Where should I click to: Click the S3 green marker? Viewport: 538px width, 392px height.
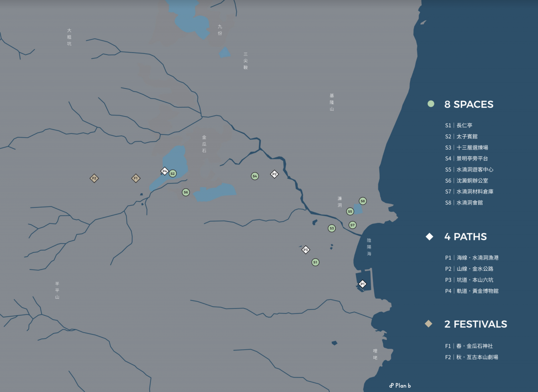click(x=332, y=228)
